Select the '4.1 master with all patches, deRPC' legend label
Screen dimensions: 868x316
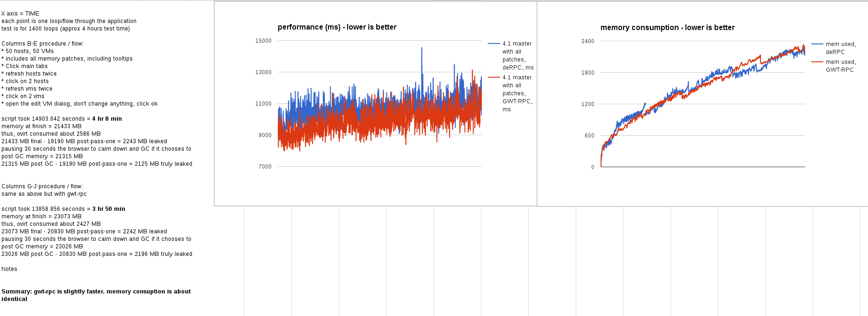(518, 55)
